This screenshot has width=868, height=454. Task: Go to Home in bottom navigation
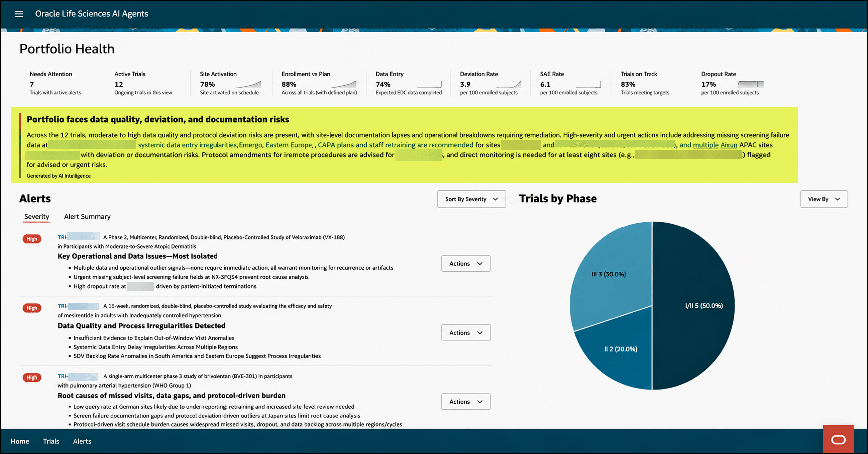pyautogui.click(x=20, y=441)
